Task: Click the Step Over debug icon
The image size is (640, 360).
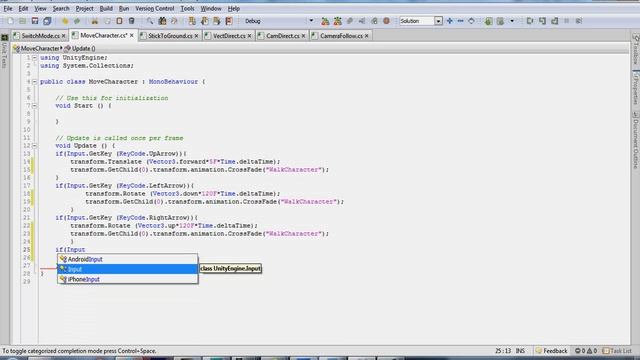Action: pos(530,21)
